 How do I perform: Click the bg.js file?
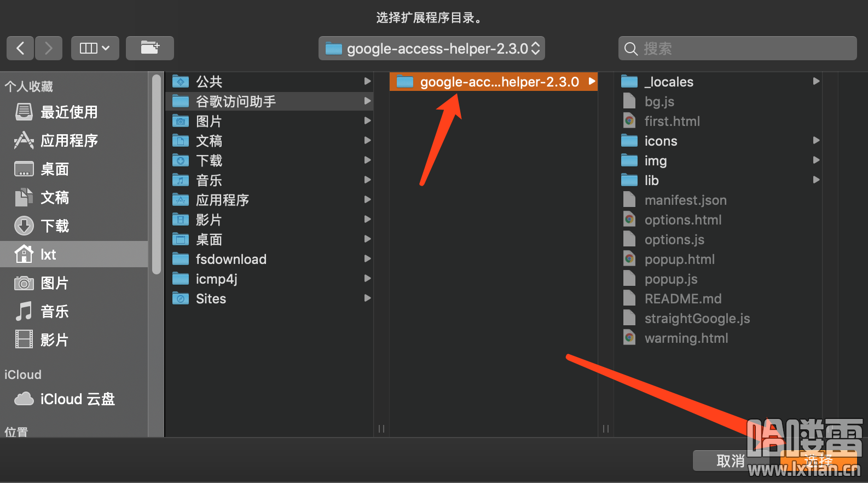tap(719, 101)
